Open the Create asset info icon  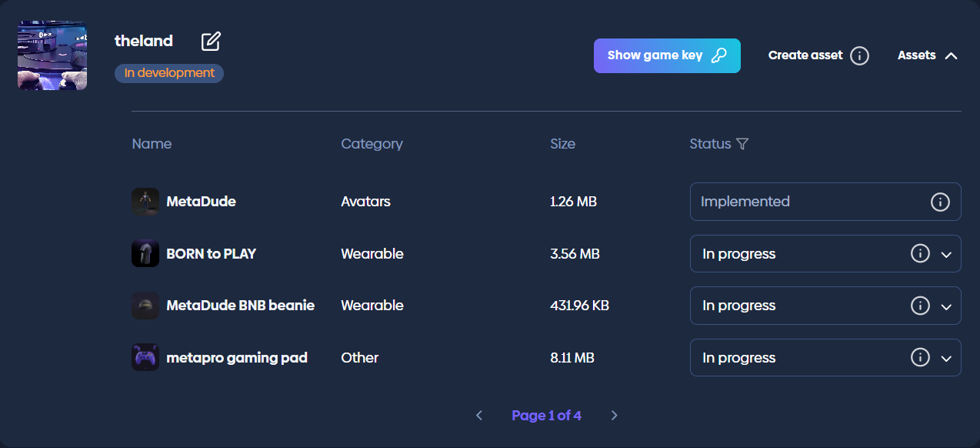click(x=860, y=55)
